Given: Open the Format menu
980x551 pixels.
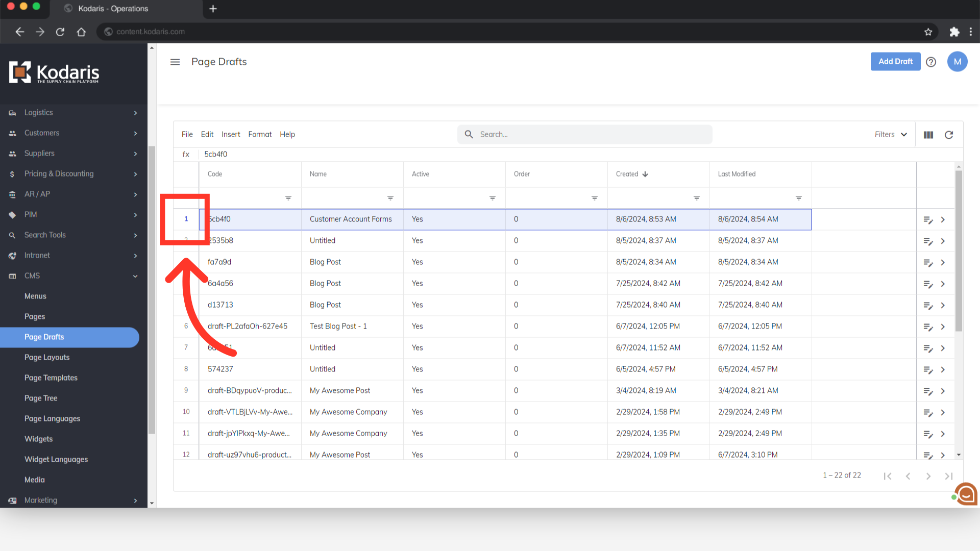Looking at the screenshot, I should pos(260,135).
